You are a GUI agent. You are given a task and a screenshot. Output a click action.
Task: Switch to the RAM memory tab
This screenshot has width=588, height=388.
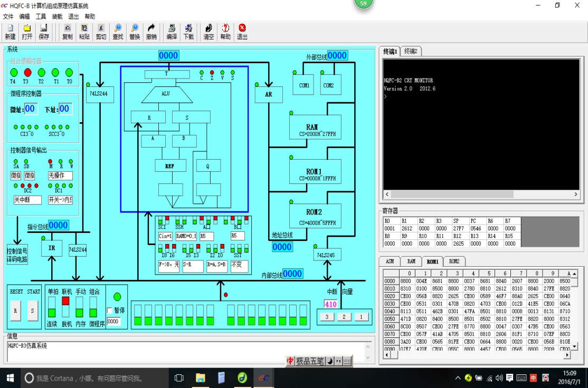point(411,261)
